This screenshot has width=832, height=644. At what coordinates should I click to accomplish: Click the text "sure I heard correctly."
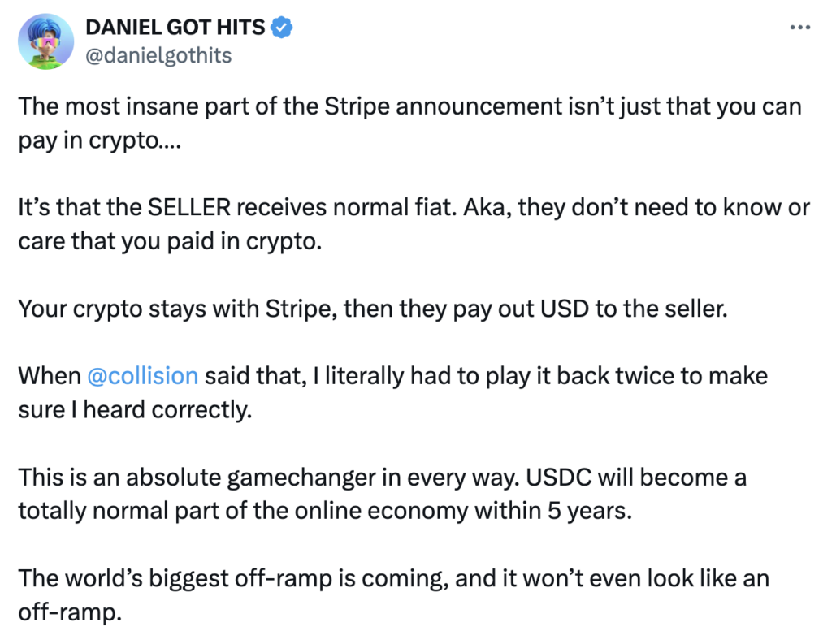134,410
